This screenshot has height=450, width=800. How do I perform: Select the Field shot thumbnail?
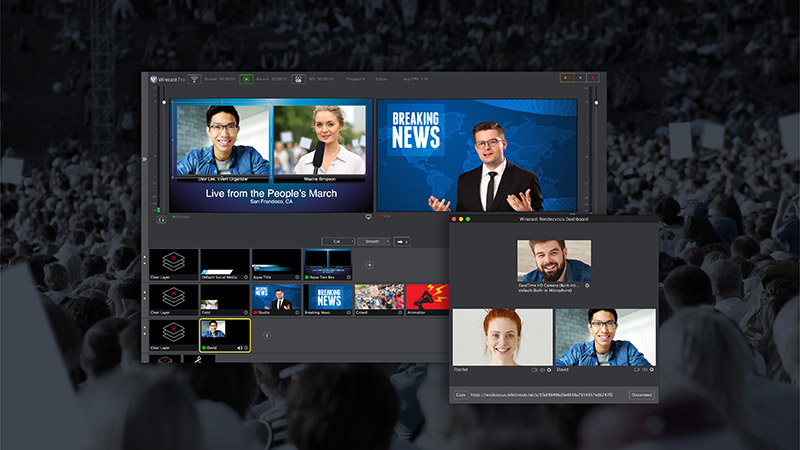pos(225,299)
